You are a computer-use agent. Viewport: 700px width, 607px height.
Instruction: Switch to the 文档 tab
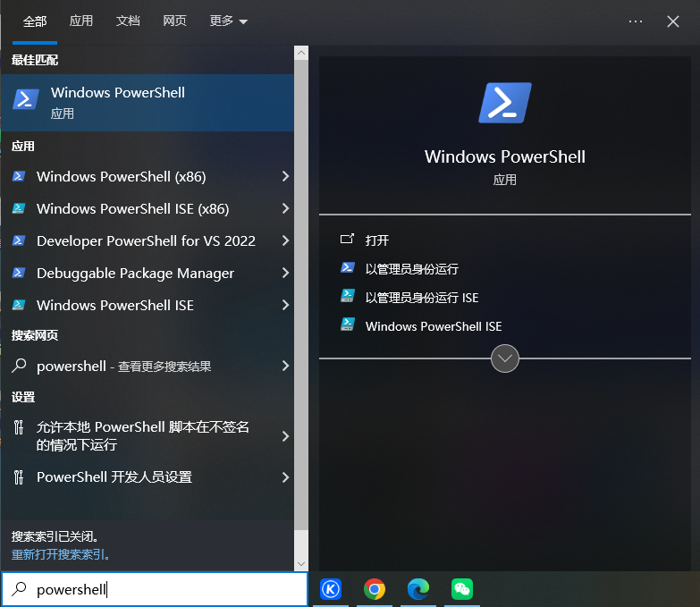(x=128, y=21)
